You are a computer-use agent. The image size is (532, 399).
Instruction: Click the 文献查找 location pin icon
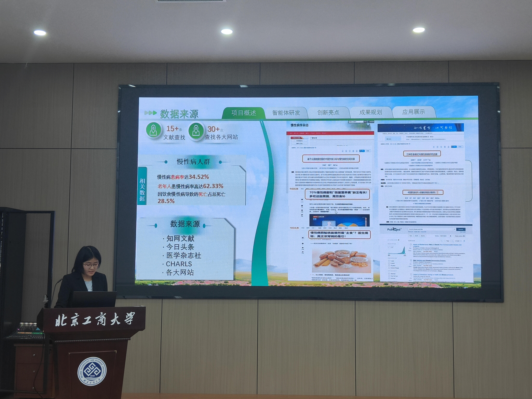153,130
